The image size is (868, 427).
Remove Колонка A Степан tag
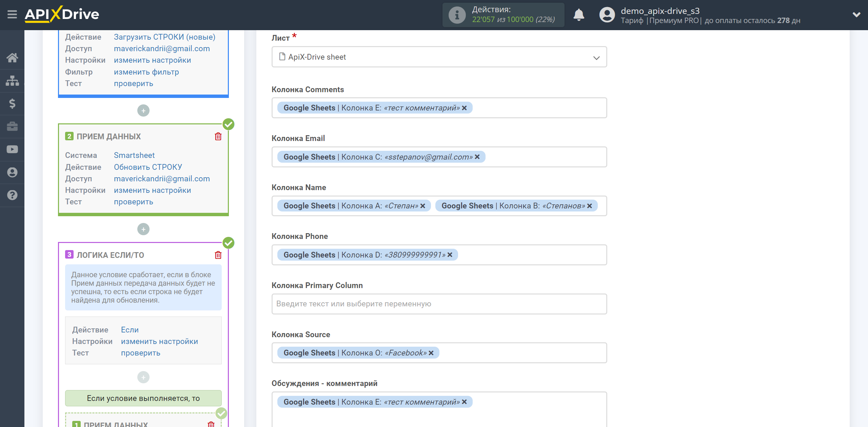click(423, 206)
